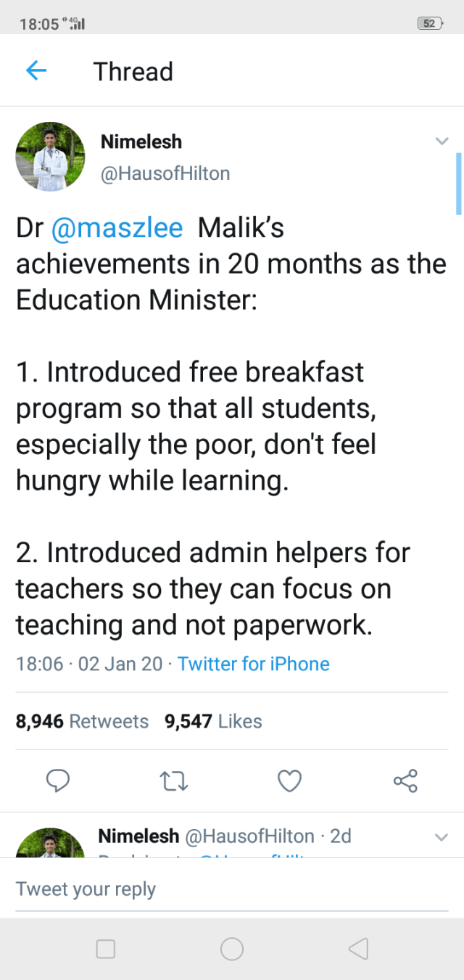Screen dimensions: 464x980
Task: Open the @maszlee mention link
Action: click(117, 228)
